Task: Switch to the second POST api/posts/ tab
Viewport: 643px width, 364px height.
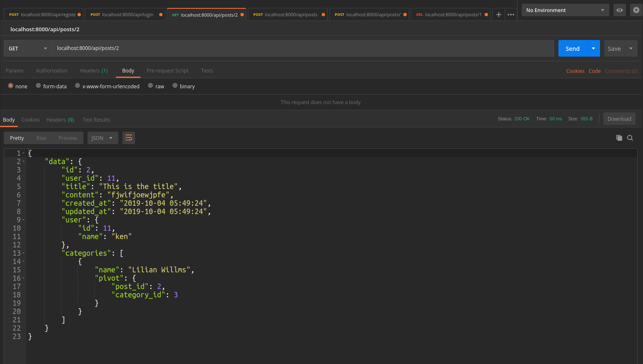Action: click(368, 15)
